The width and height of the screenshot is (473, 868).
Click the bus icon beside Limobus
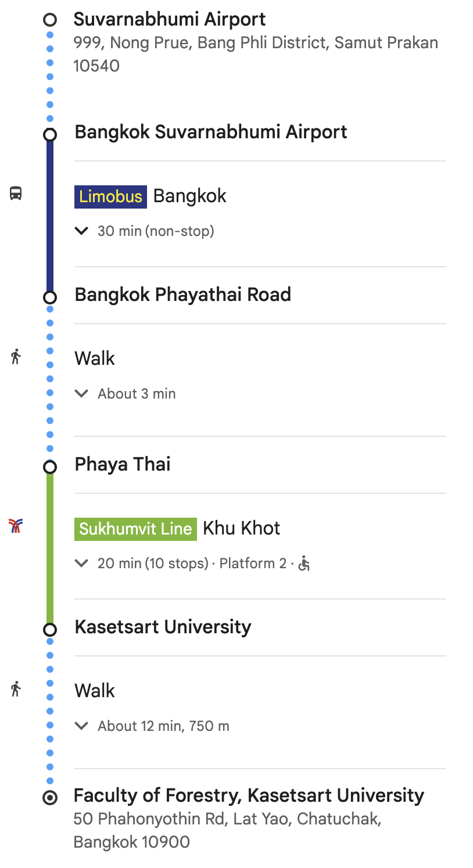click(x=16, y=193)
